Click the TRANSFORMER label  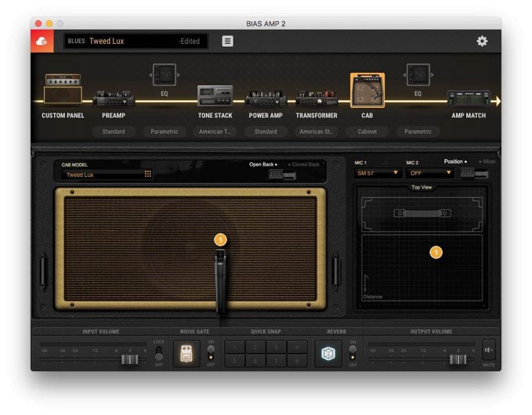point(316,116)
